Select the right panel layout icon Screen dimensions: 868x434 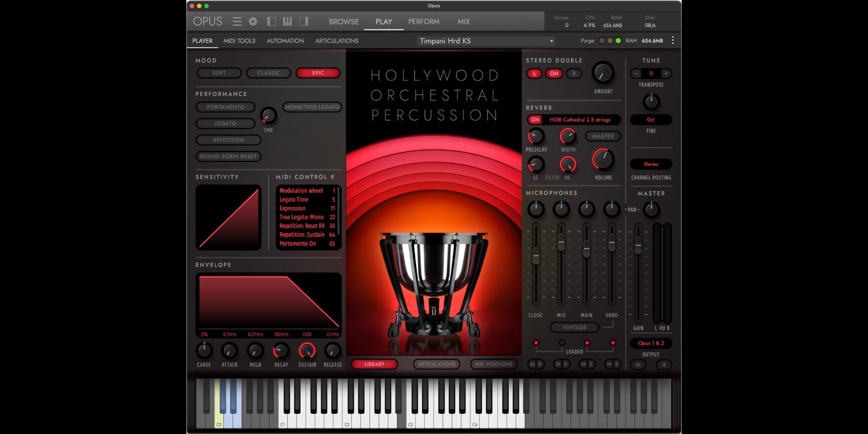pyautogui.click(x=303, y=21)
